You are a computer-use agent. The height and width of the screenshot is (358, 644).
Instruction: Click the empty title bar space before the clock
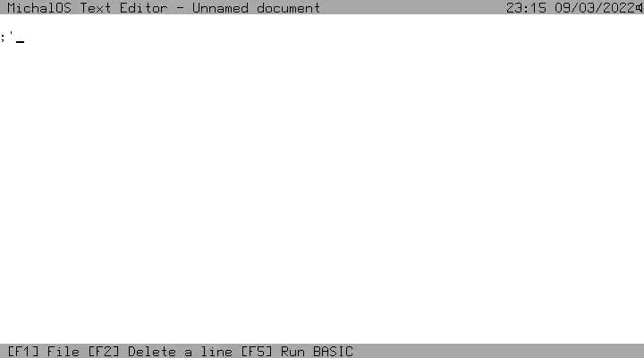[412, 8]
